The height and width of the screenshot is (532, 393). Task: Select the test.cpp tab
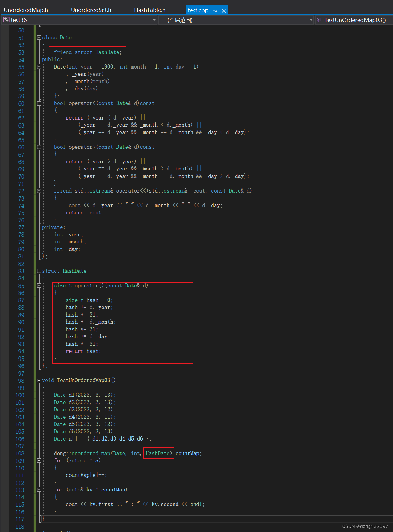tap(198, 10)
